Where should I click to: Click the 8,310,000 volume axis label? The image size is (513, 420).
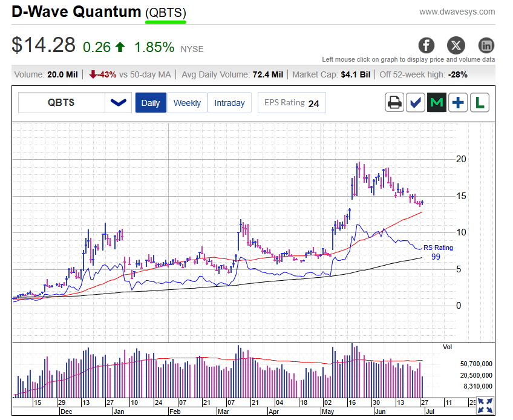478,386
